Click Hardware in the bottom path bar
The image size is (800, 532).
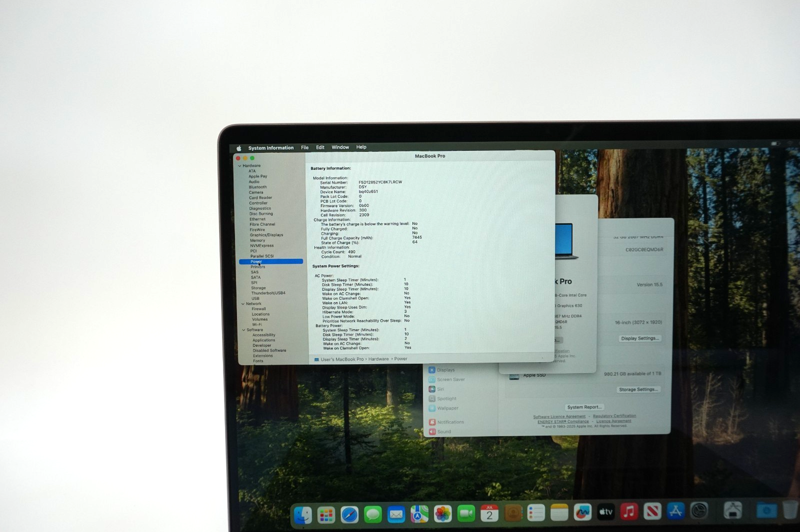click(378, 359)
